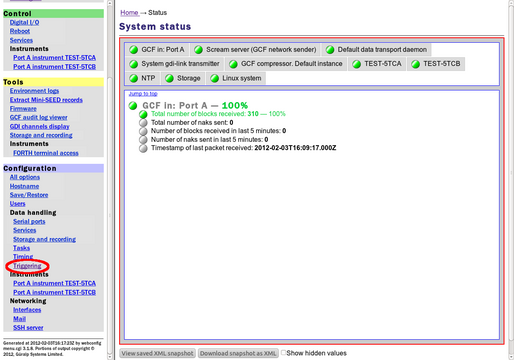Open Extract Mini-SEED records tool
Viewport: 514px width, 360px height.
46,100
